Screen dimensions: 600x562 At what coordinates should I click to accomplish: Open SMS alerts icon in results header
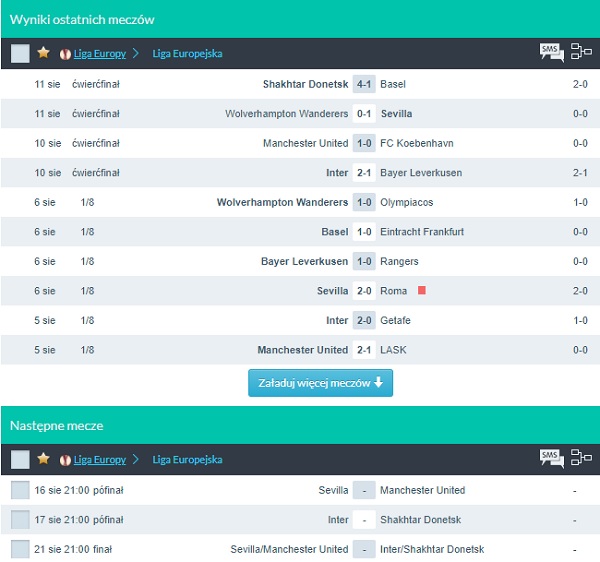point(551,52)
